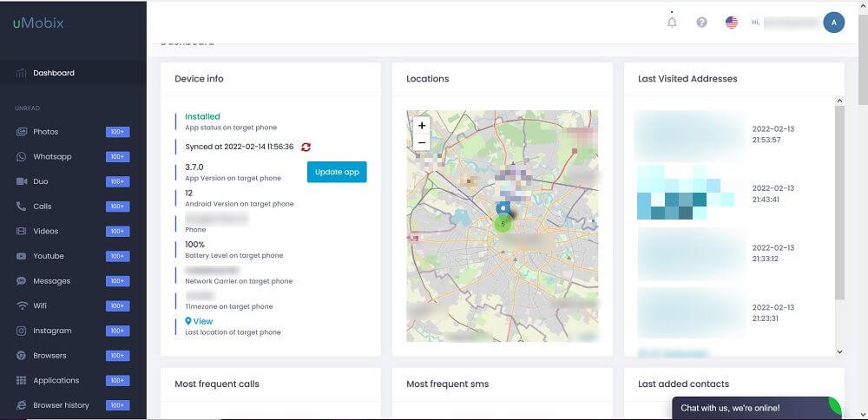The width and height of the screenshot is (868, 420).
Task: Open Browser history in sidebar
Action: click(61, 405)
